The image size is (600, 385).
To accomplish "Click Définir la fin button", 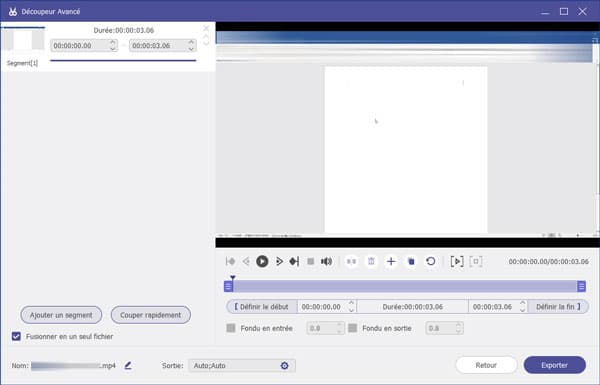I will 558,307.
